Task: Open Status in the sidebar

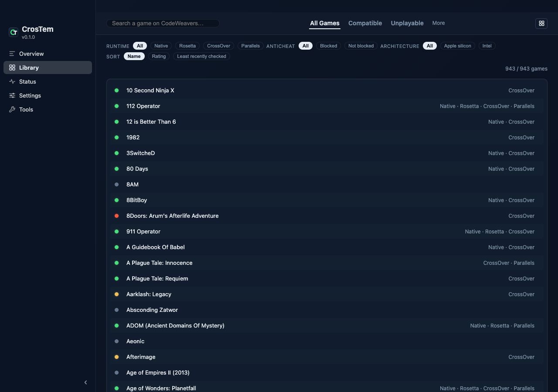Action: (x=48, y=81)
